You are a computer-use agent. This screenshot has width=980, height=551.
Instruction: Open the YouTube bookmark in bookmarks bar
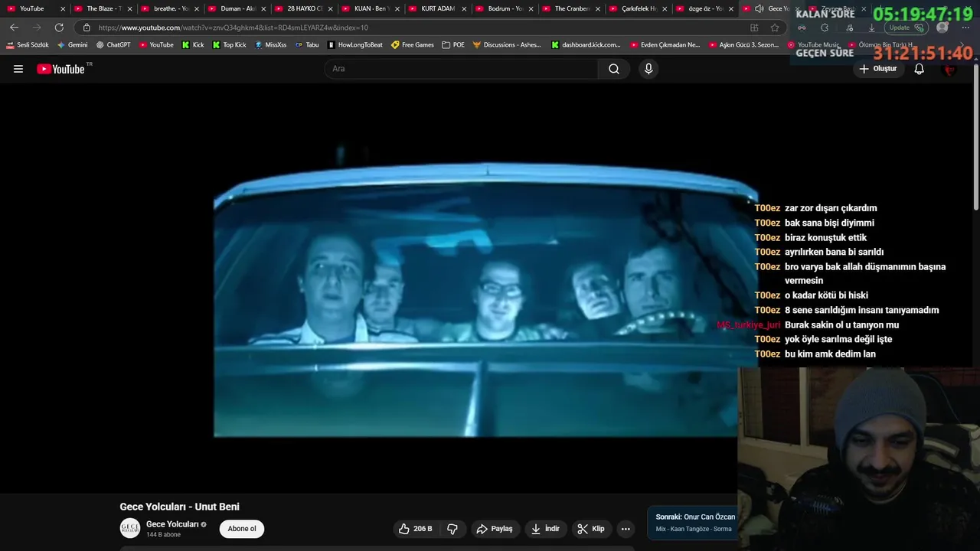click(x=156, y=45)
